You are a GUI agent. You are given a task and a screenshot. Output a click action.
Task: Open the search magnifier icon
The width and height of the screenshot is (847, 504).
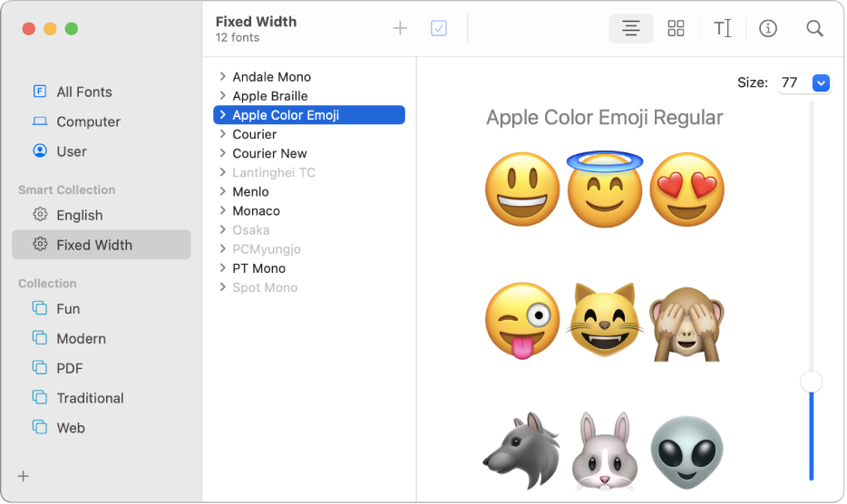click(x=814, y=28)
